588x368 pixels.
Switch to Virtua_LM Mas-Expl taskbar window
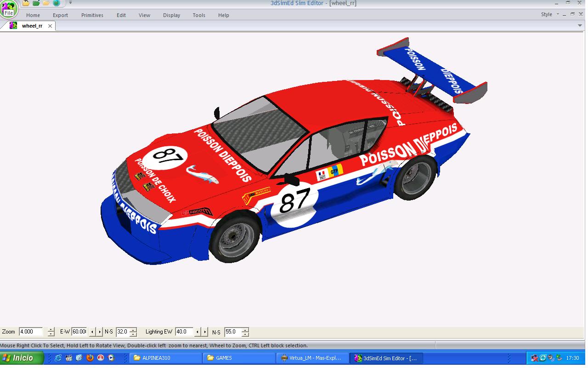tap(313, 358)
